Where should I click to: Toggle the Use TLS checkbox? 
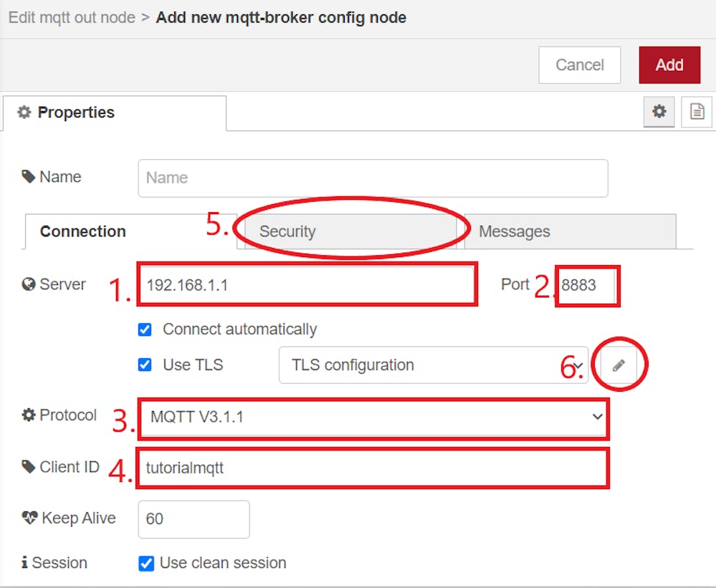coord(145,365)
